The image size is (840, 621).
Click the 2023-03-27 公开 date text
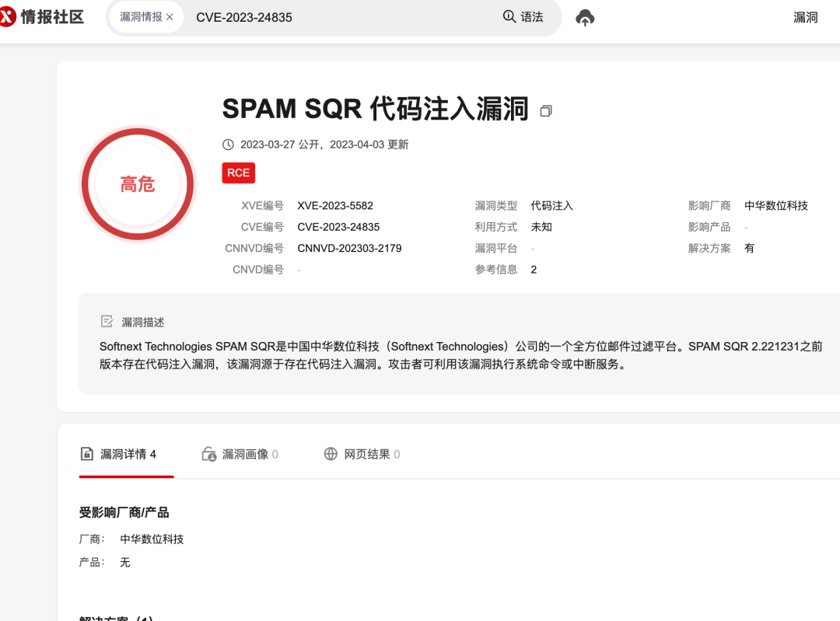coord(280,145)
